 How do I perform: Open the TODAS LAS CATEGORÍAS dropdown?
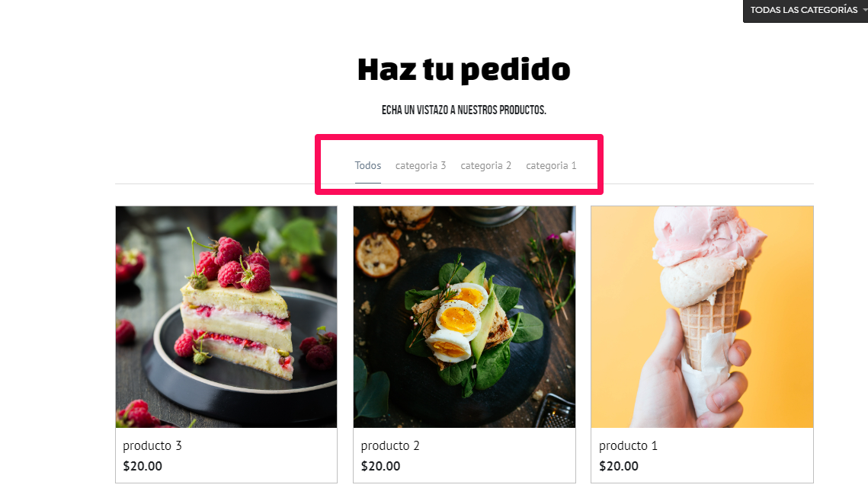point(806,11)
